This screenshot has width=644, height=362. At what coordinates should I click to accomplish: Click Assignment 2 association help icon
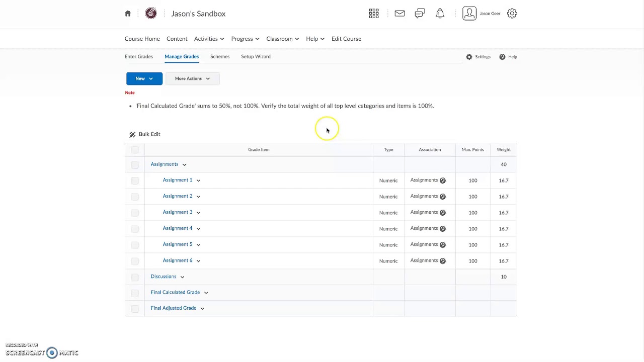[443, 196]
